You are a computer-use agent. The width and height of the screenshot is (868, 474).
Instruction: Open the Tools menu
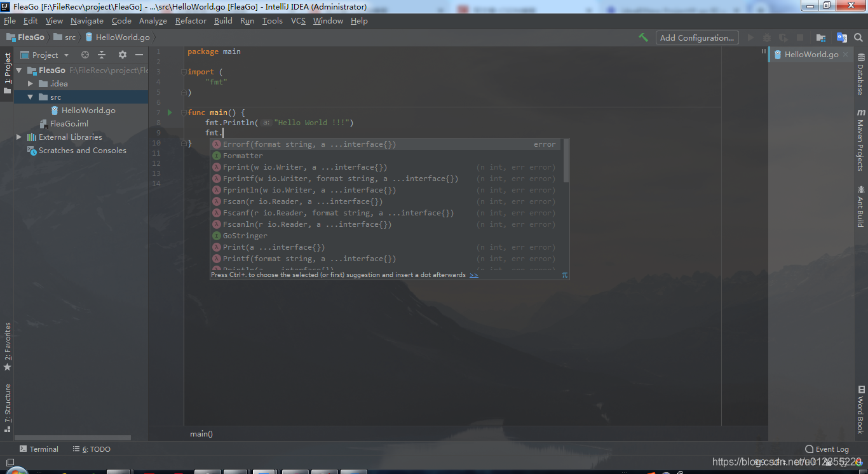pyautogui.click(x=273, y=21)
